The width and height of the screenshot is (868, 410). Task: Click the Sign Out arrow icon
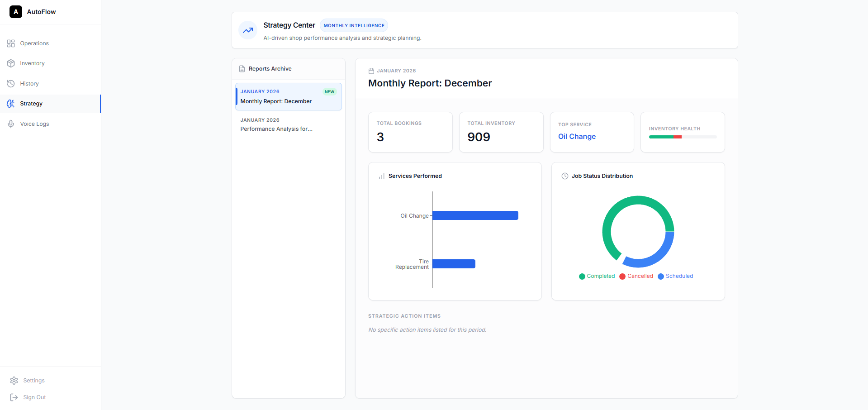[x=14, y=397]
